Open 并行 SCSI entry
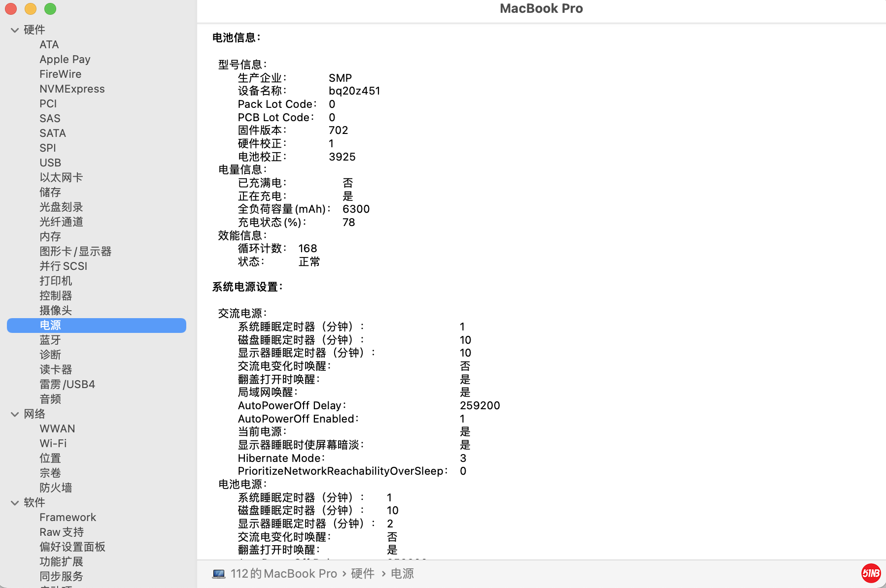886x588 pixels. click(63, 266)
